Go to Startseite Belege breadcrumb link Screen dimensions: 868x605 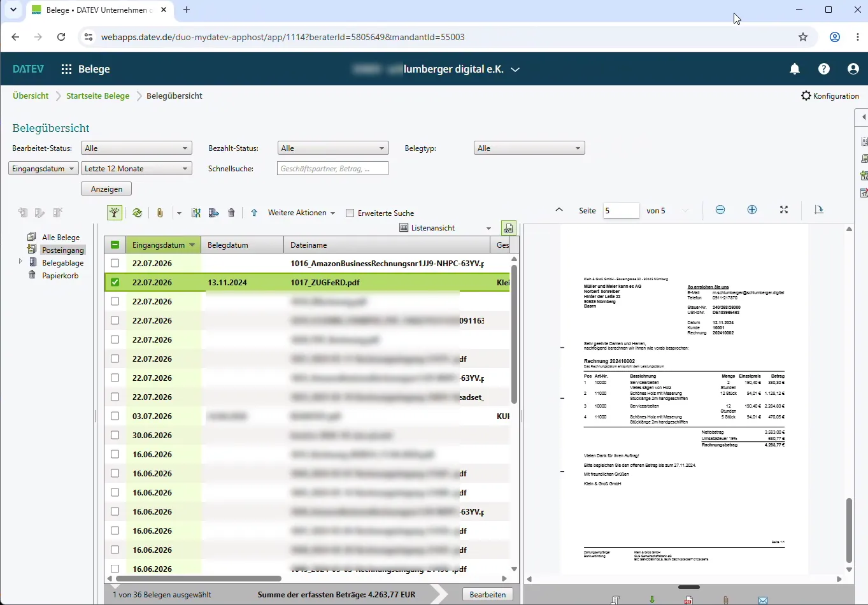98,96
